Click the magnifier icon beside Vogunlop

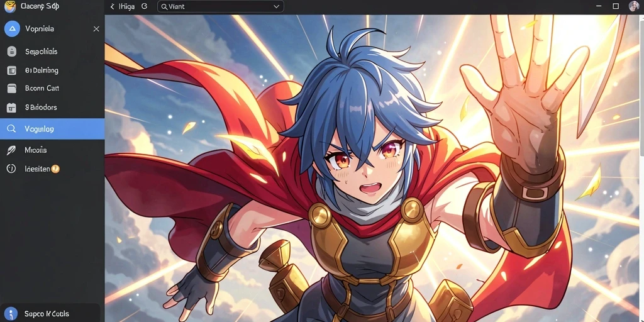pyautogui.click(x=11, y=129)
